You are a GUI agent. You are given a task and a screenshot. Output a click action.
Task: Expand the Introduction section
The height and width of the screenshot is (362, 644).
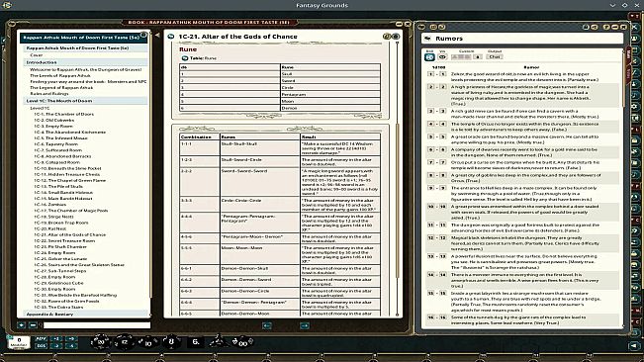pos(85,62)
